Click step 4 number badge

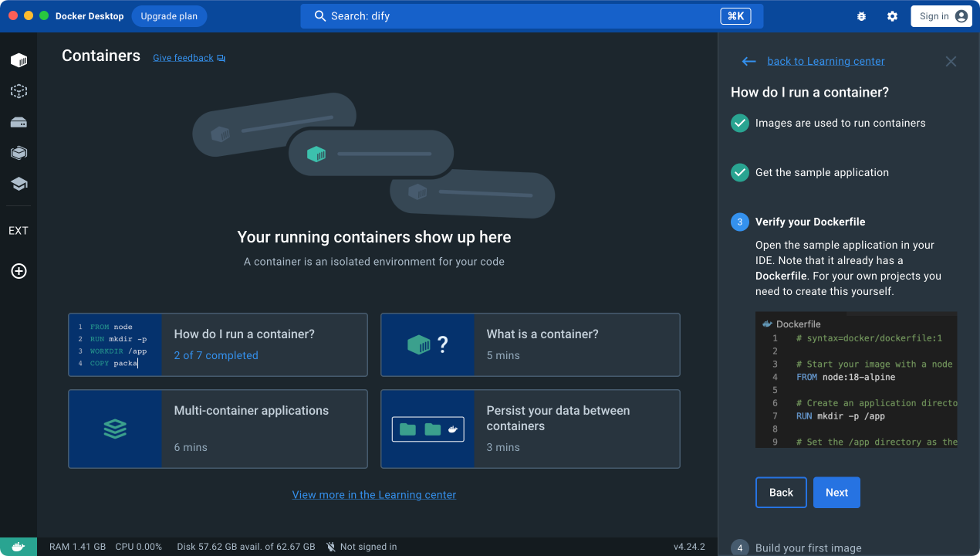(740, 548)
